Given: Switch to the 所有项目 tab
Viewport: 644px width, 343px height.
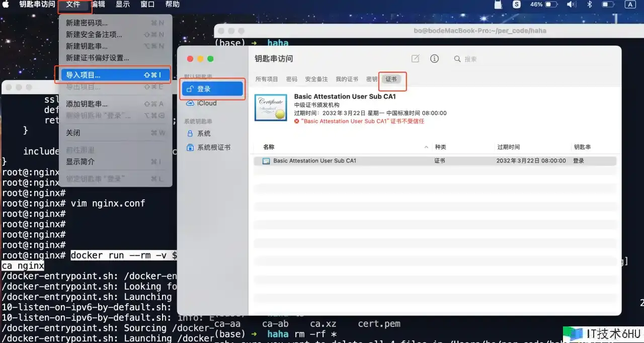Looking at the screenshot, I should tap(267, 79).
